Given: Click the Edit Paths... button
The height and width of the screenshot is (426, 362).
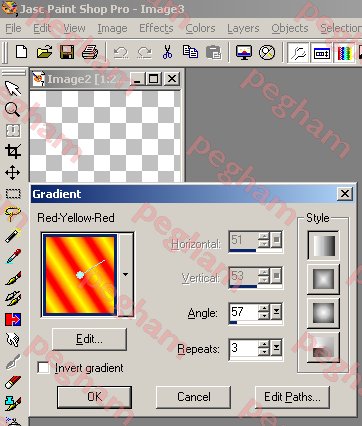Looking at the screenshot, I should [x=292, y=397].
